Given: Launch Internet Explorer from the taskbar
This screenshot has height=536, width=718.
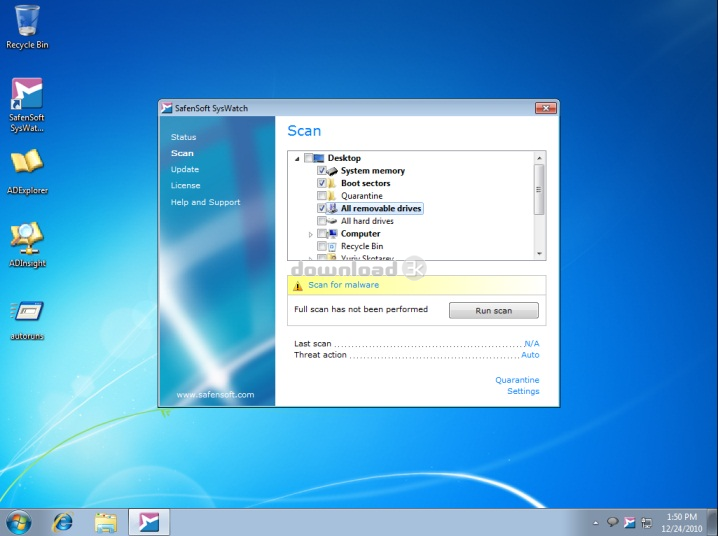Looking at the screenshot, I should pyautogui.click(x=63, y=522).
